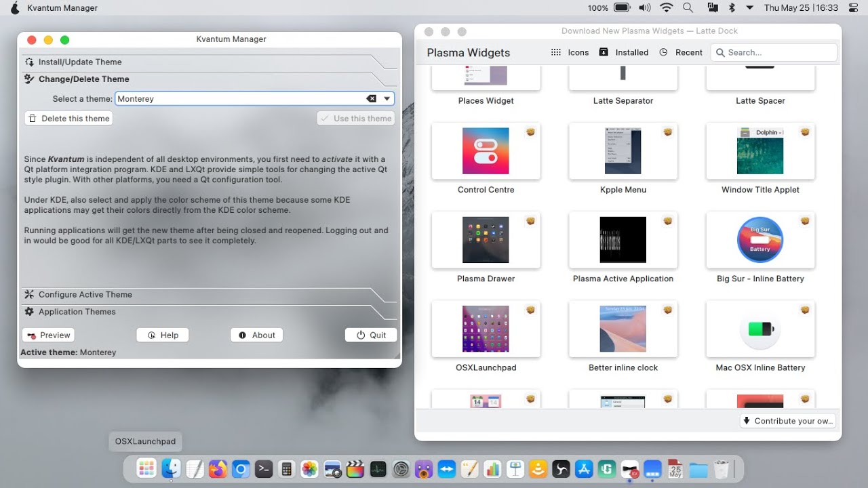Select the Mac OSX Inline Battery thumbnail
The height and width of the screenshot is (488, 868).
(x=760, y=329)
